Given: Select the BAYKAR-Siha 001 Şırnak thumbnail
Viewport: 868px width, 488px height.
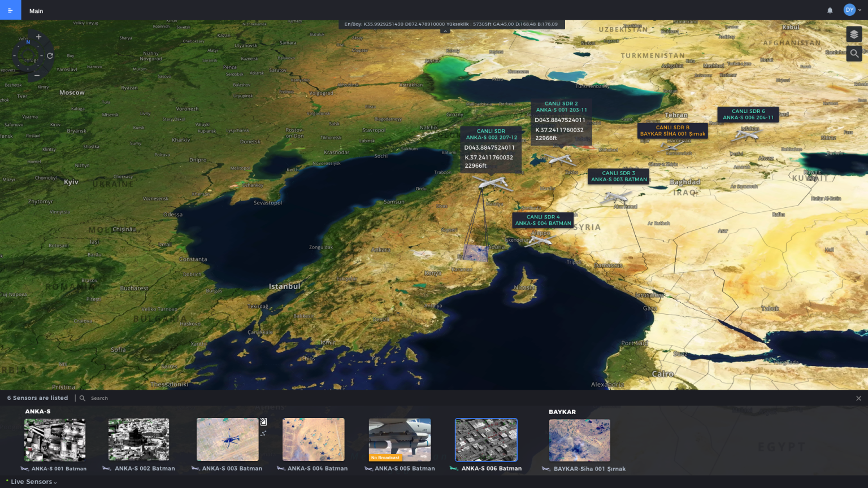Looking at the screenshot, I should [579, 440].
